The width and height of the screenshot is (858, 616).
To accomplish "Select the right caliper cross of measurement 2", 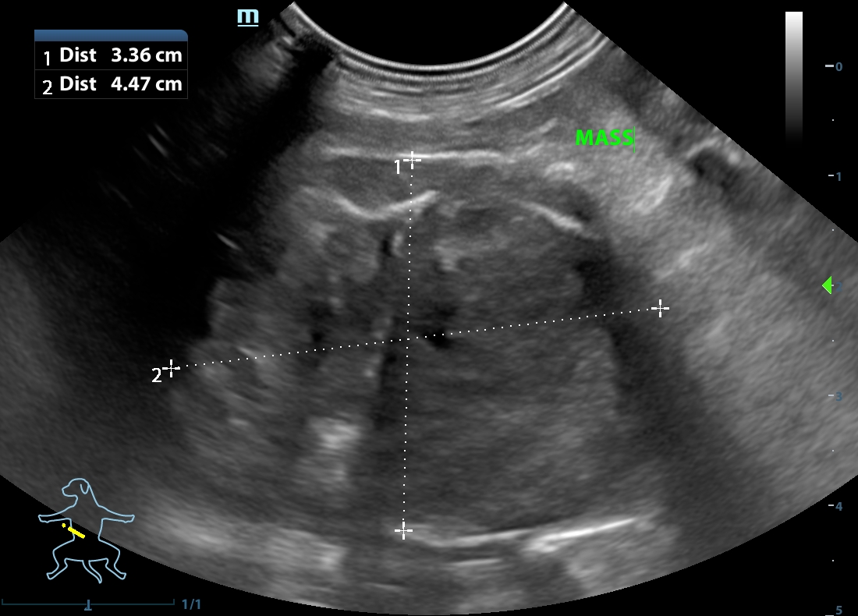I will tap(660, 309).
